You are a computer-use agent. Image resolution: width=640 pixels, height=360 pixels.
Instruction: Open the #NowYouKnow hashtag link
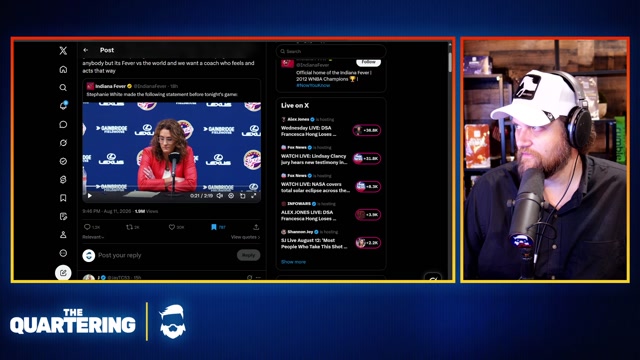pyautogui.click(x=313, y=85)
